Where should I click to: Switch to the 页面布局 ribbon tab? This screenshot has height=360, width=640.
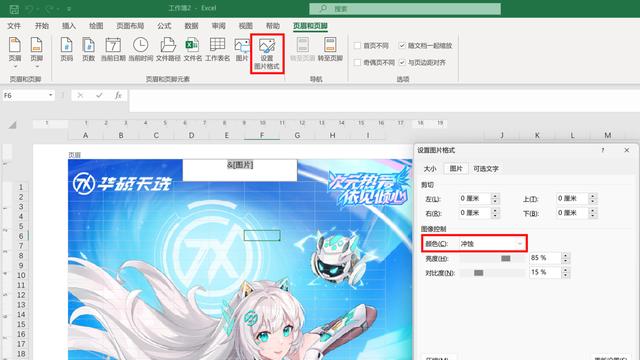click(x=130, y=26)
